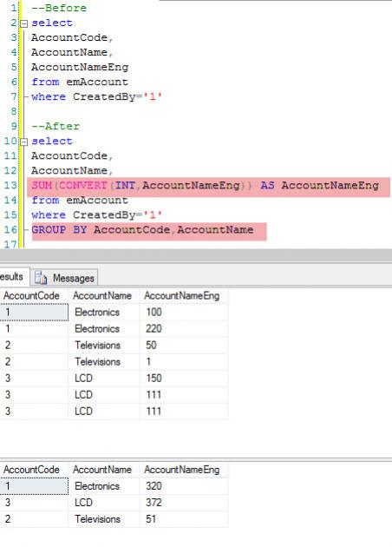The image size is (392, 547).
Task: Collapse the second select block at line 10
Action: click(x=24, y=142)
